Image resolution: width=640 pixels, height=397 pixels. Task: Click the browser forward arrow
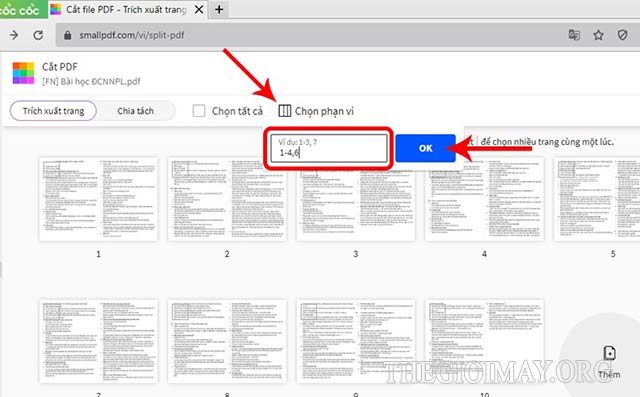coord(14,35)
